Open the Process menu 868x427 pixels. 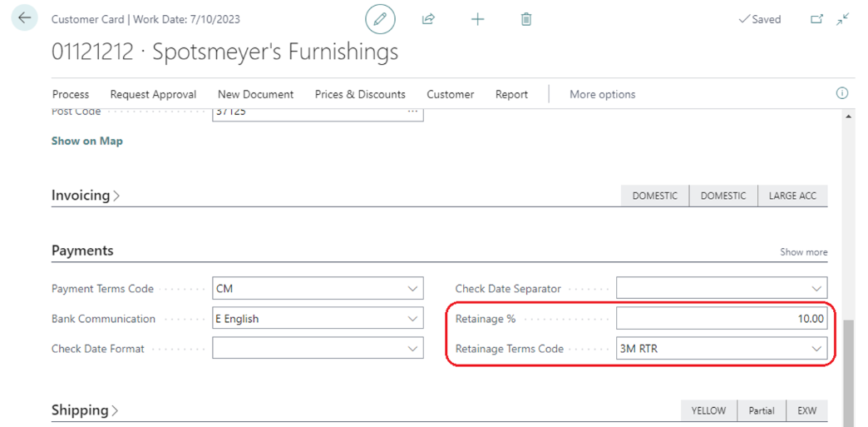[x=71, y=94]
